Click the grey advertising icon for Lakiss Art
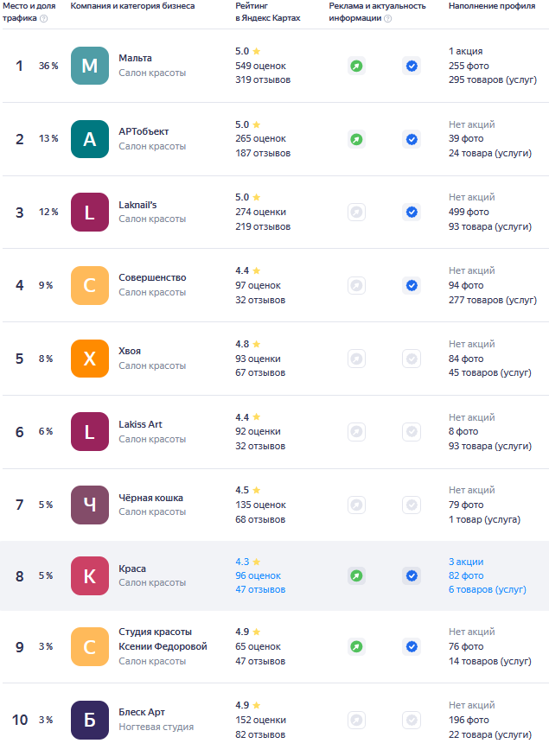Image resolution: width=549 pixels, height=756 pixels. coord(356,431)
